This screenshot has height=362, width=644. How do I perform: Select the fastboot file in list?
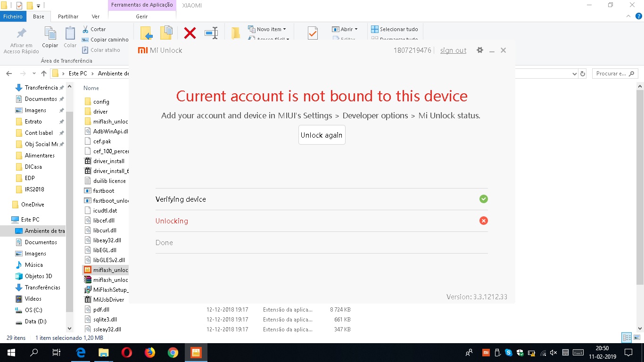[104, 191]
